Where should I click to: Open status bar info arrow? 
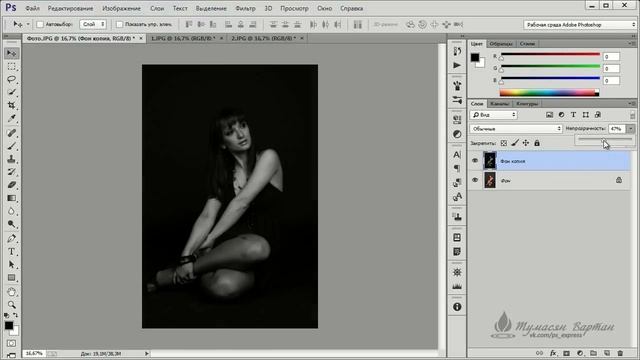(147, 353)
